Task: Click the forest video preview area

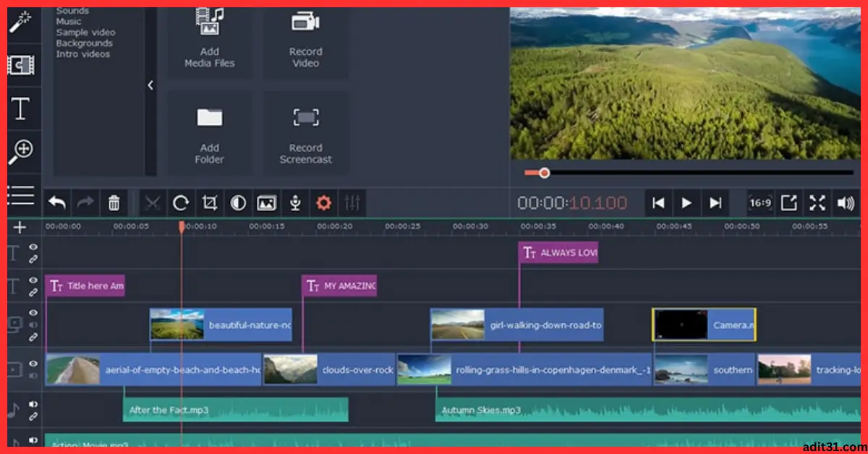Action: (686, 83)
